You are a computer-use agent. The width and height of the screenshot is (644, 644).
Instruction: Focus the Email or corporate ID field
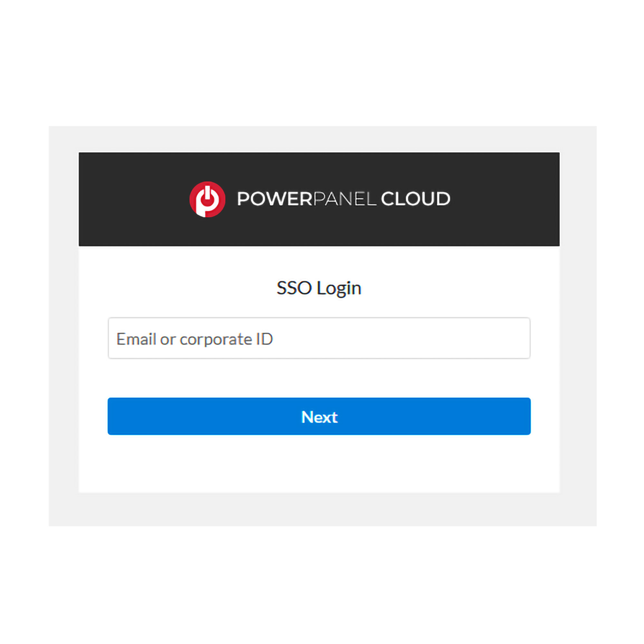319,338
